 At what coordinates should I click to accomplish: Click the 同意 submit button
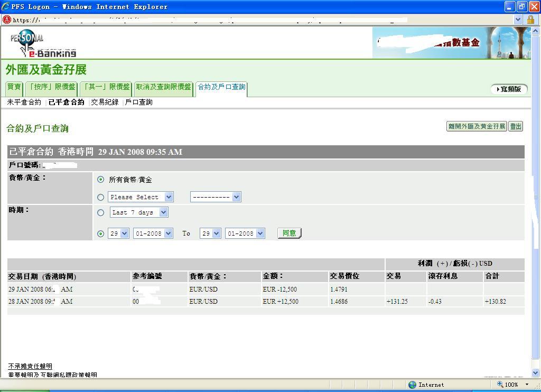[290, 233]
